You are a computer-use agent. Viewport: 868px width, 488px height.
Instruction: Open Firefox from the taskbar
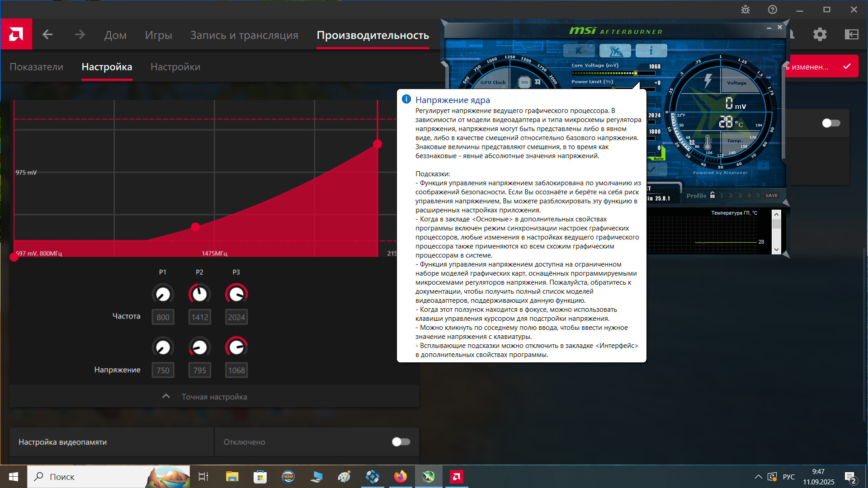400,477
